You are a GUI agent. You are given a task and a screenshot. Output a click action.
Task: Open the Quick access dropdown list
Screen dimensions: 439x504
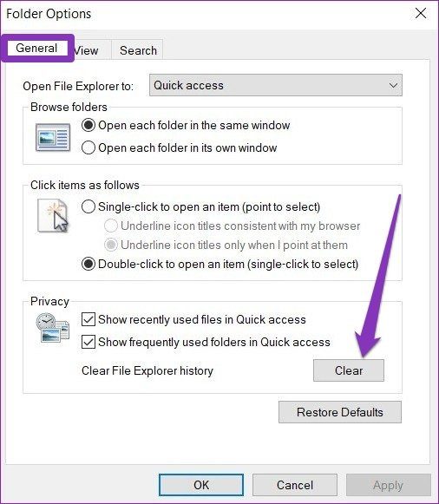click(x=275, y=85)
